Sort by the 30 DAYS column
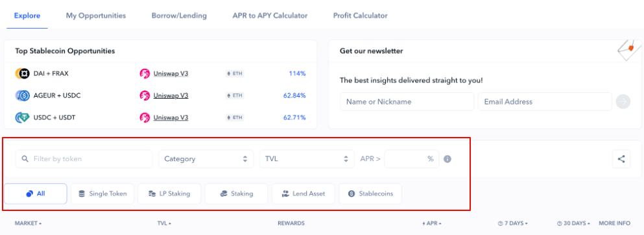 pyautogui.click(x=573, y=223)
